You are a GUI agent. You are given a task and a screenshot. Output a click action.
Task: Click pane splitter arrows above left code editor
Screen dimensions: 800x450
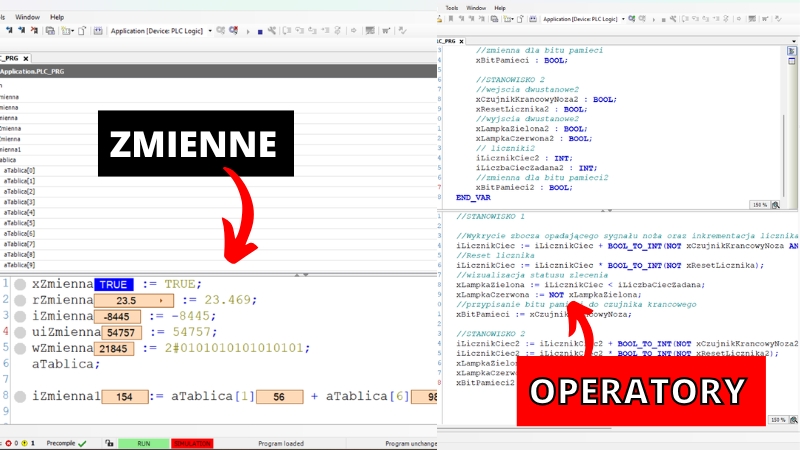pos(302,274)
